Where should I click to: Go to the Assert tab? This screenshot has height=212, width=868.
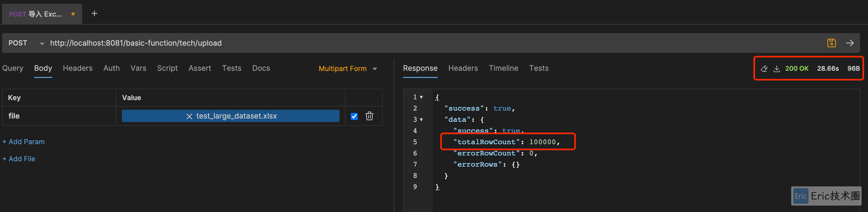click(200, 68)
